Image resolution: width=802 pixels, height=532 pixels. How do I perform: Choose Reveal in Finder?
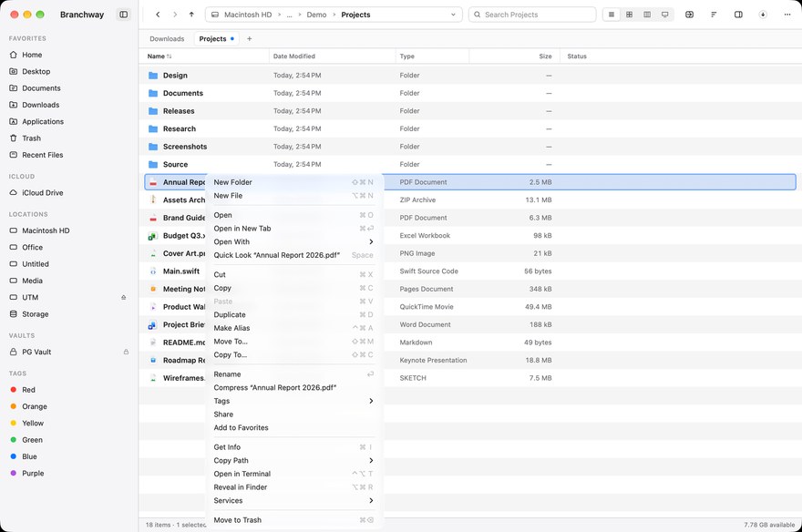point(293,487)
